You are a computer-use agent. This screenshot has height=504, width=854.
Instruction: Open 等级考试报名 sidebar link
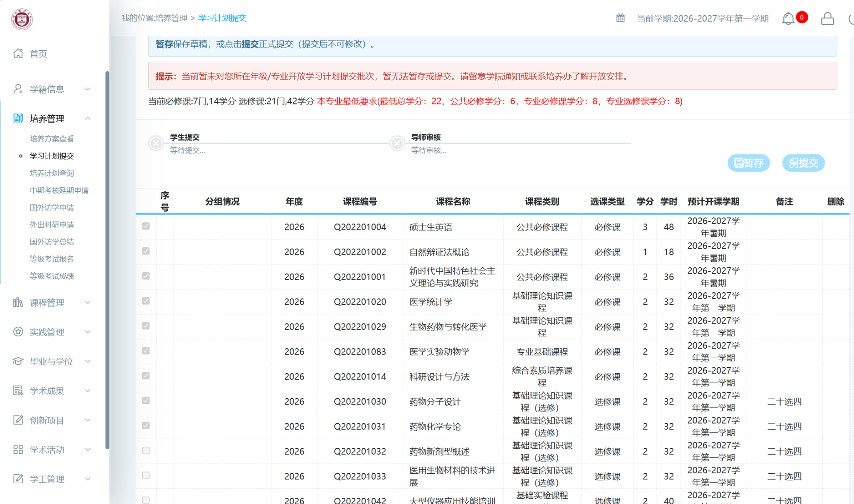(x=52, y=259)
